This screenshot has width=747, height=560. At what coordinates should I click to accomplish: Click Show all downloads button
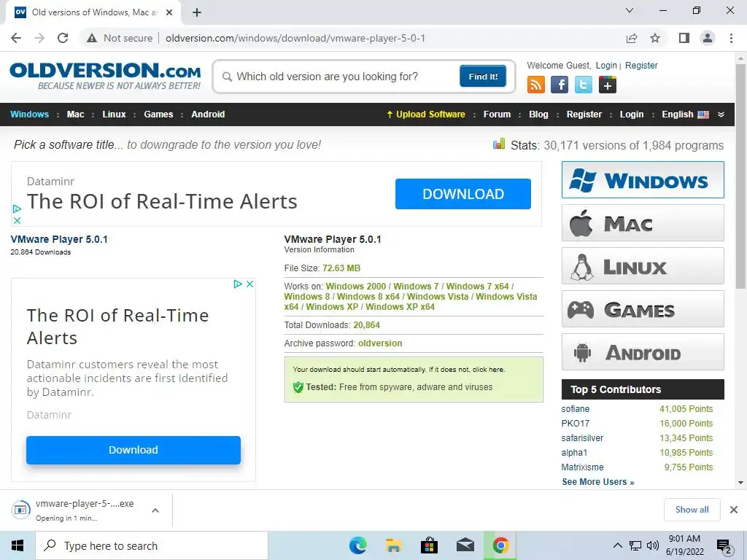point(692,510)
